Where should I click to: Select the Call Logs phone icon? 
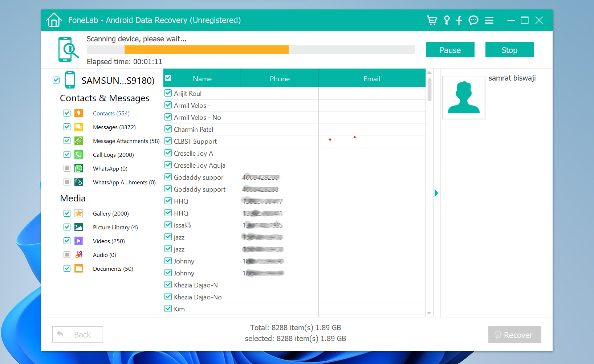(78, 154)
